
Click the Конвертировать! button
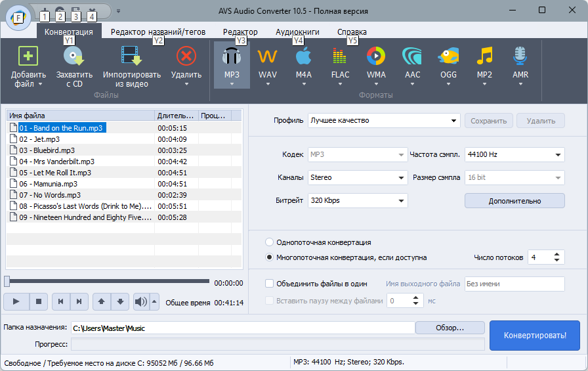(535, 336)
